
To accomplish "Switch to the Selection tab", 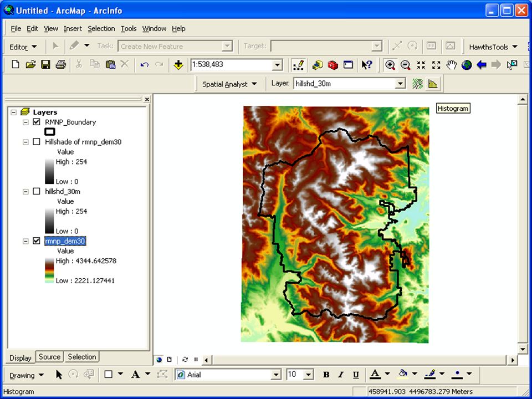I will (82, 356).
